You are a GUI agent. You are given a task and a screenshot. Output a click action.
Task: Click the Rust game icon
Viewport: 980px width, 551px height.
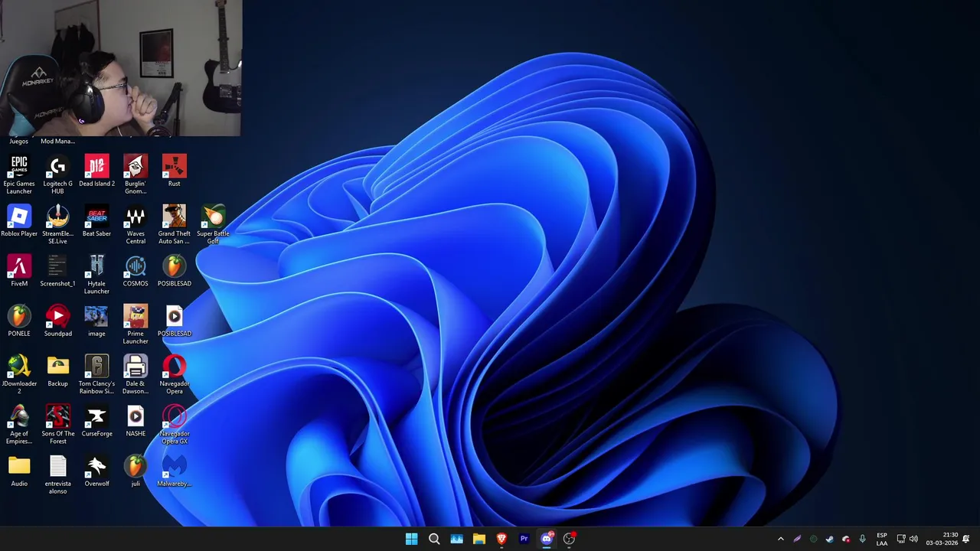click(175, 171)
